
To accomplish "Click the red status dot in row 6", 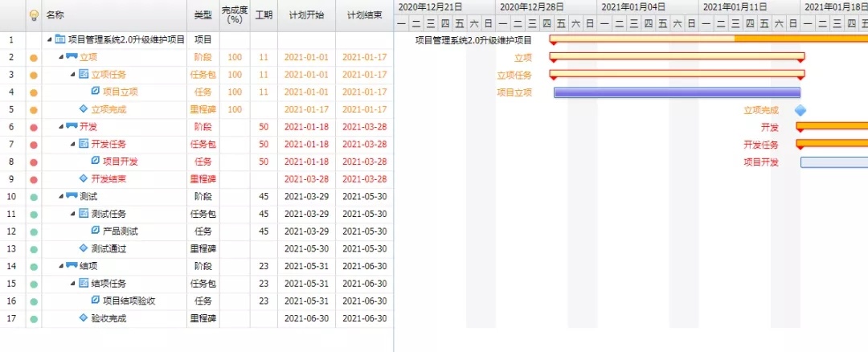I will (x=33, y=128).
